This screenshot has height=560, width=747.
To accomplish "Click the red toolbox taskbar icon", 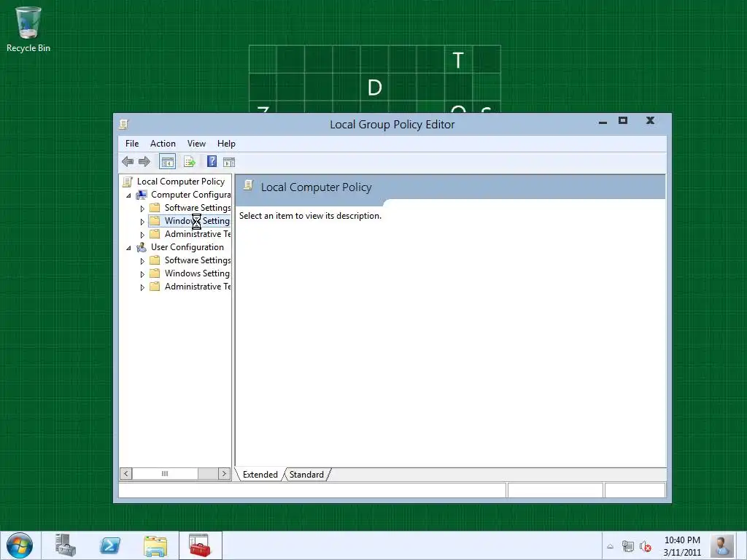I will (200, 545).
